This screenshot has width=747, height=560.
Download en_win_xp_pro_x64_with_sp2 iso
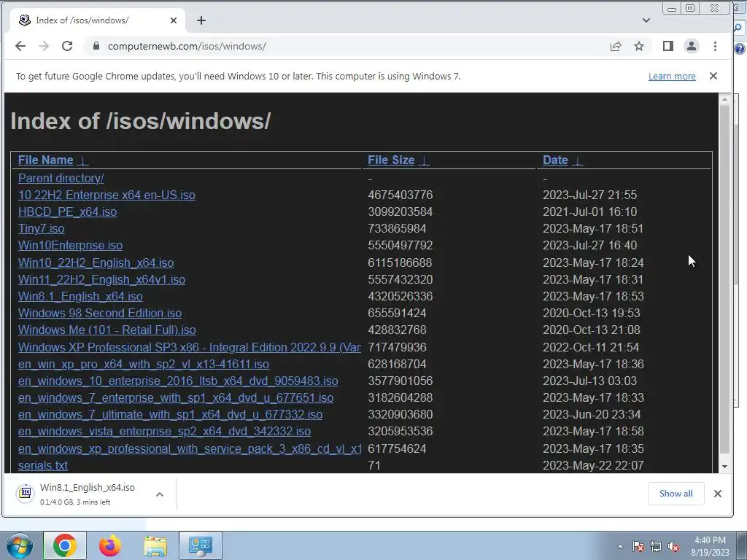pyautogui.click(x=144, y=364)
